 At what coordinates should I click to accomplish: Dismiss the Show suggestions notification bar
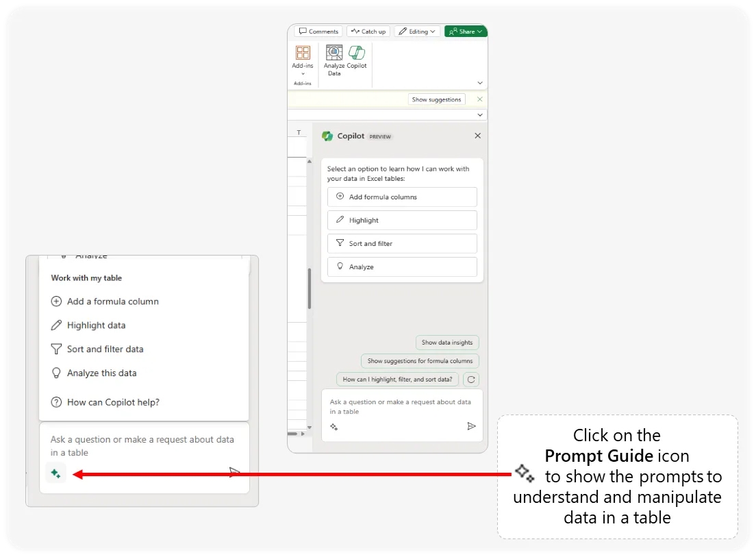coord(479,99)
